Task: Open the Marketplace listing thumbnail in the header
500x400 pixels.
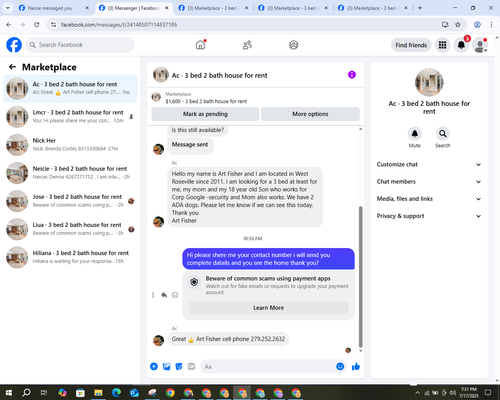Action: pos(156,97)
